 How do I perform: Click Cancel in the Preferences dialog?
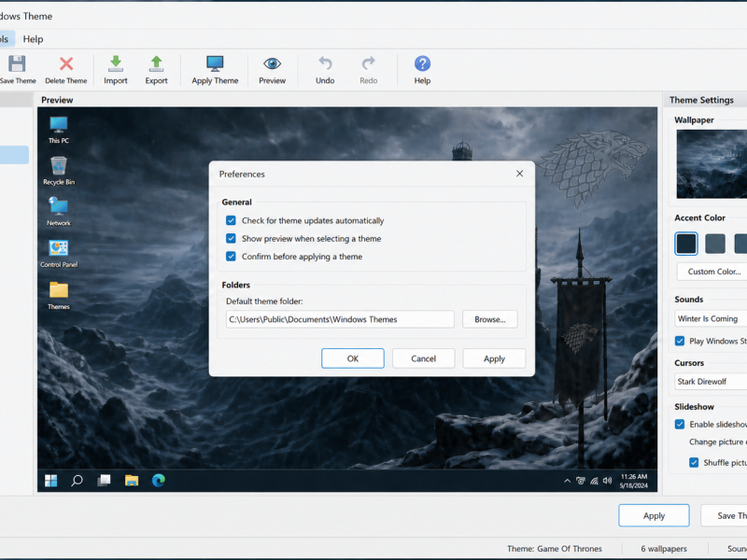[424, 358]
